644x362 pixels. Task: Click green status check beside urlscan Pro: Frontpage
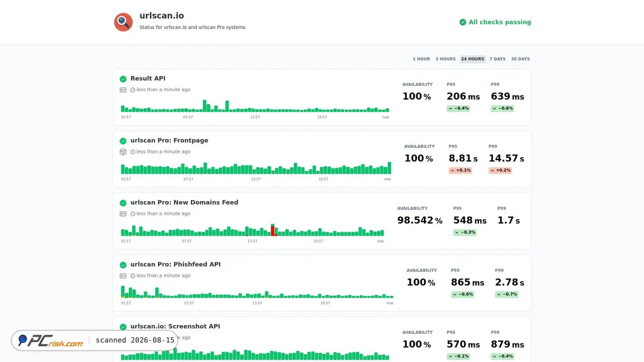[x=123, y=141]
